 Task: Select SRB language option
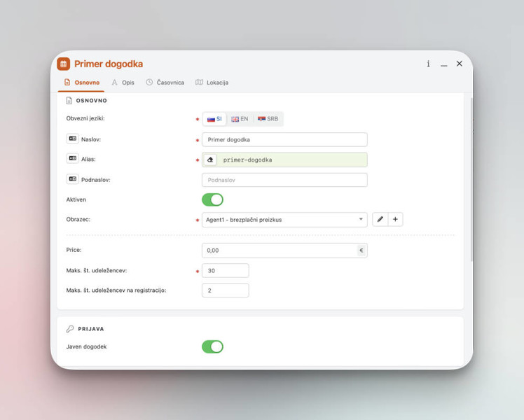point(268,119)
